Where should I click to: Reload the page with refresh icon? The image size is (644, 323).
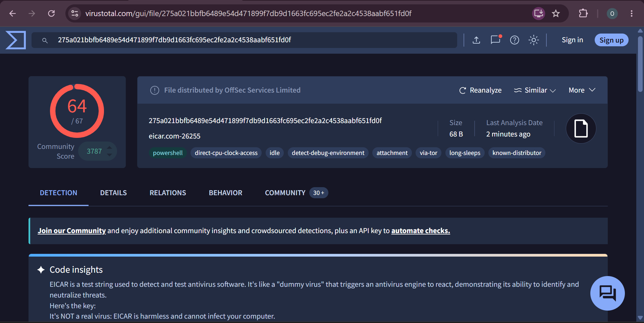tap(51, 13)
